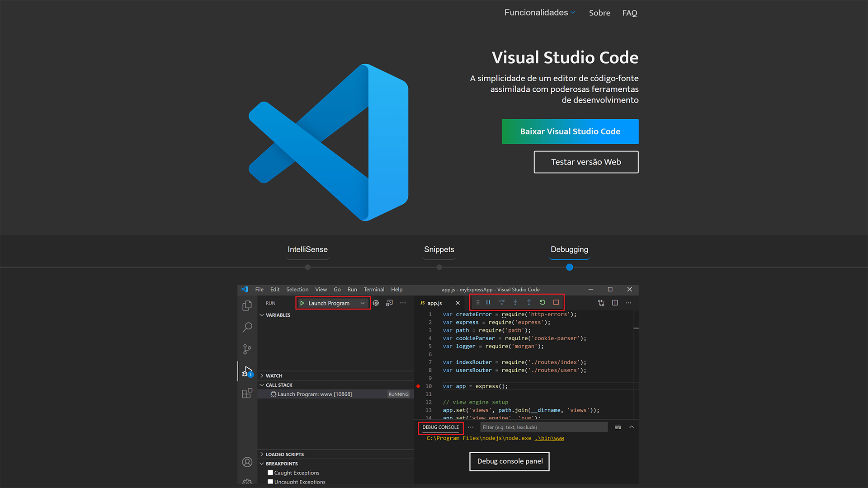Pause the debugger
868x488 pixels.
pos(488,302)
